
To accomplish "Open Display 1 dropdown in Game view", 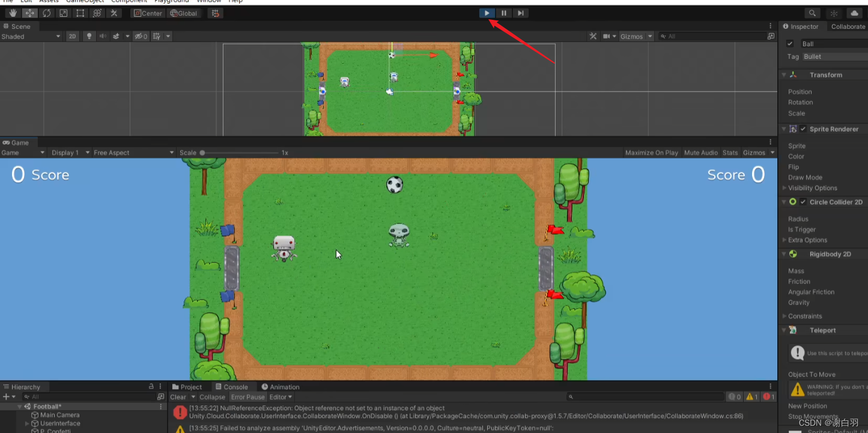I will (70, 153).
